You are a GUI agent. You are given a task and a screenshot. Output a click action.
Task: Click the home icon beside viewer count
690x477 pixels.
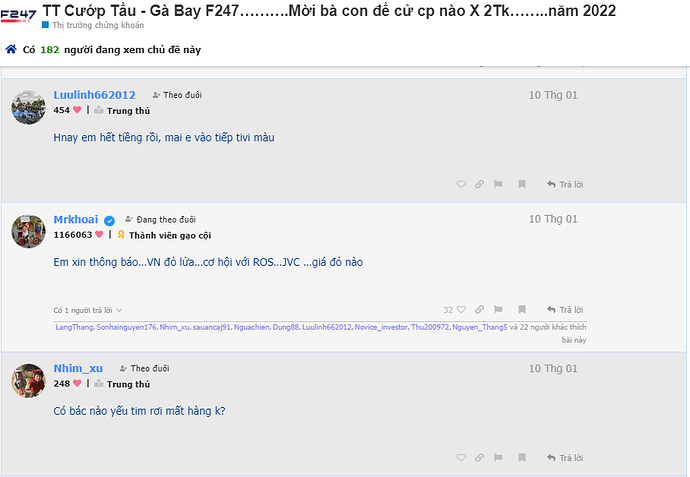11,49
